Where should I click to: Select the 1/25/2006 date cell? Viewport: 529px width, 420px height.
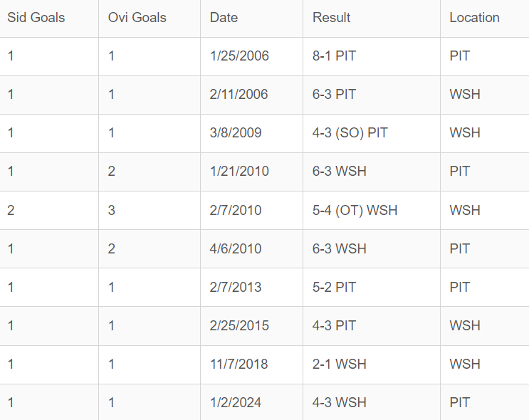tap(239, 56)
